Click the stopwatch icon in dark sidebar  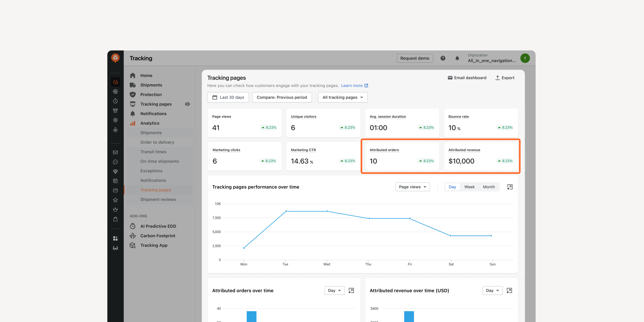point(115,101)
